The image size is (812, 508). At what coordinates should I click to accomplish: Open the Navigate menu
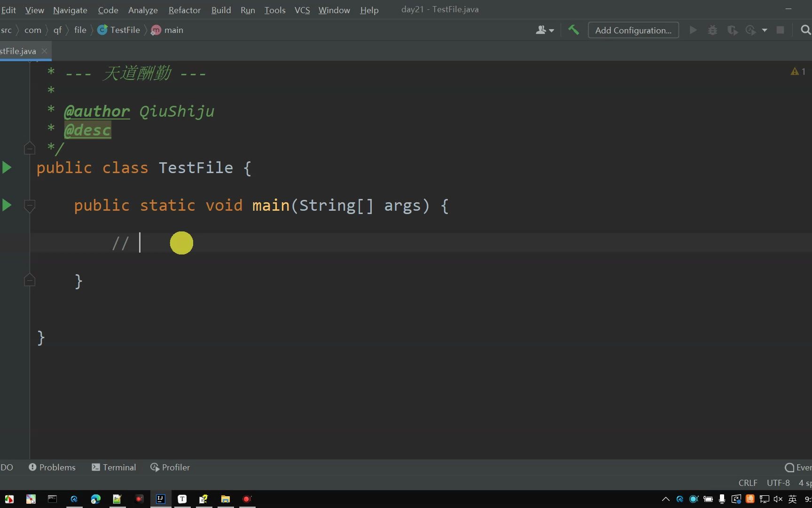coord(70,10)
